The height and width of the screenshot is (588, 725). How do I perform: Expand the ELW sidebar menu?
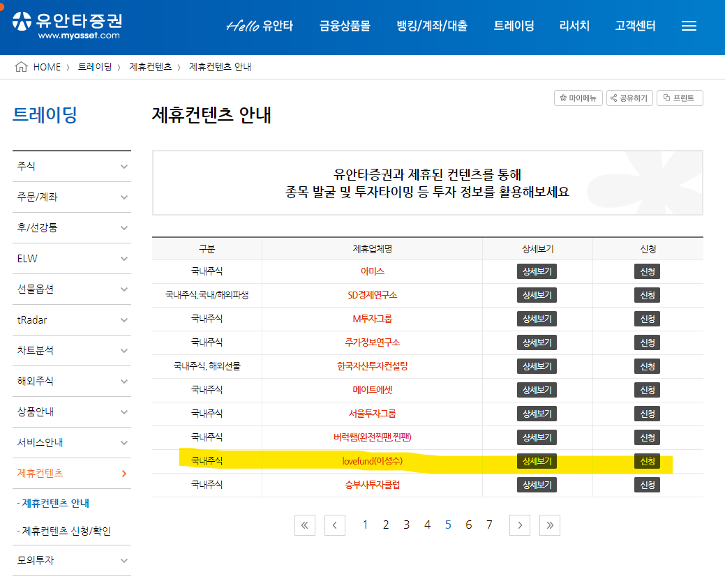click(x=72, y=259)
